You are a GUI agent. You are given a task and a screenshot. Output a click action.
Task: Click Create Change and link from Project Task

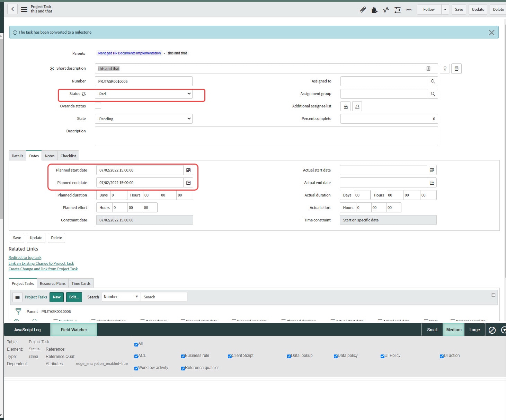43,269
